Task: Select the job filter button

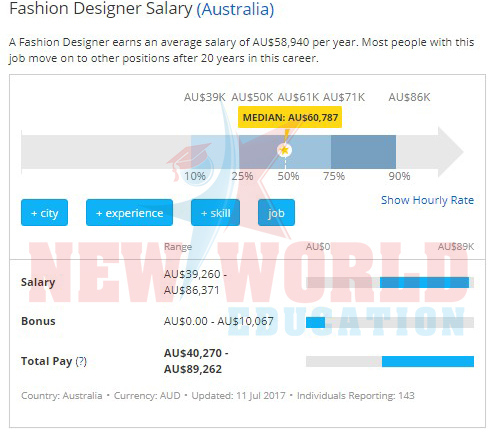Action: 276,213
